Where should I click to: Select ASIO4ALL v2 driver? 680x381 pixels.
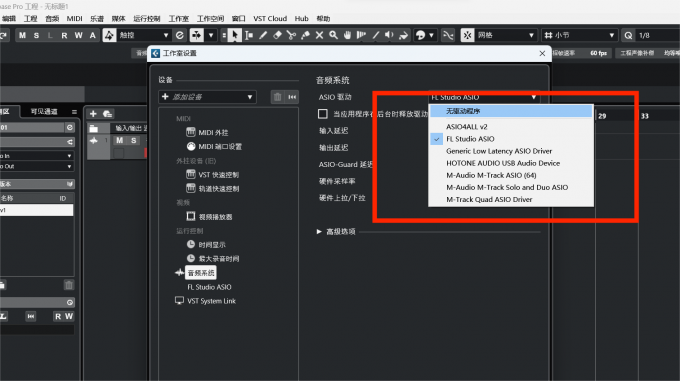(x=511, y=127)
